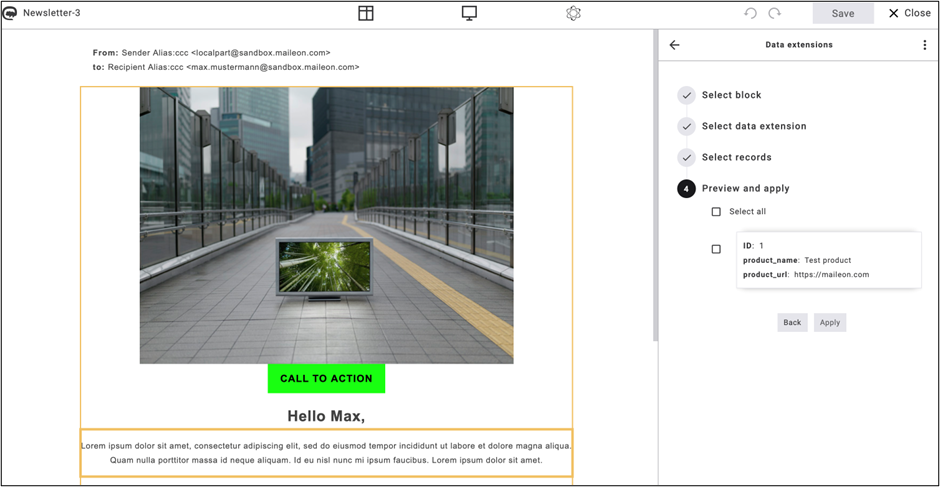Apply the selected records
Image resolution: width=940 pixels, height=487 pixels.
coord(830,322)
